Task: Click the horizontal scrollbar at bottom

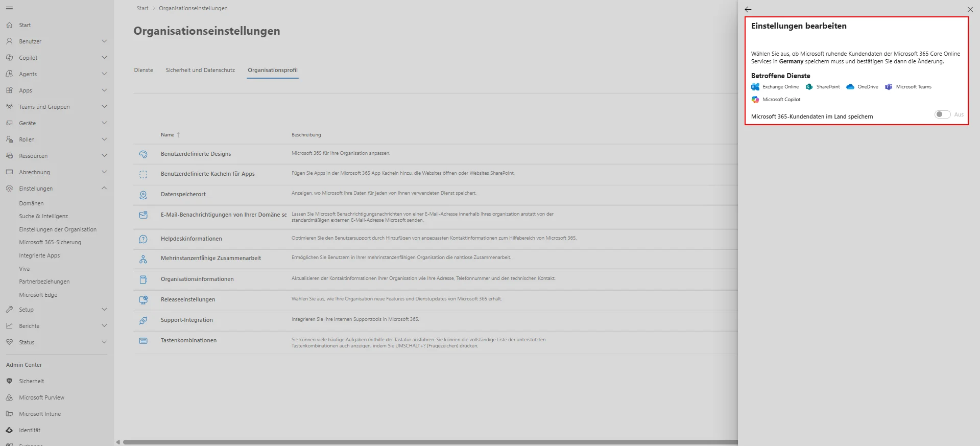Action: click(x=430, y=442)
